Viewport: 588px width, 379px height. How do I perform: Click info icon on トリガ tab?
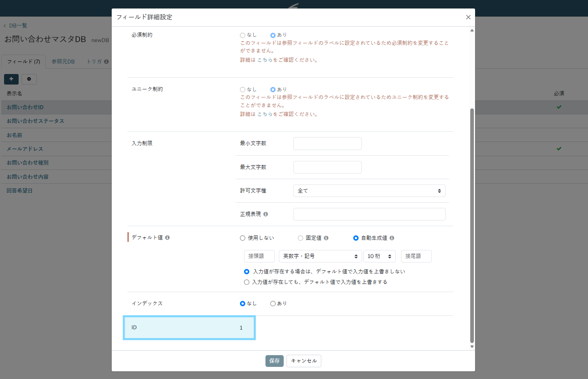(x=106, y=62)
